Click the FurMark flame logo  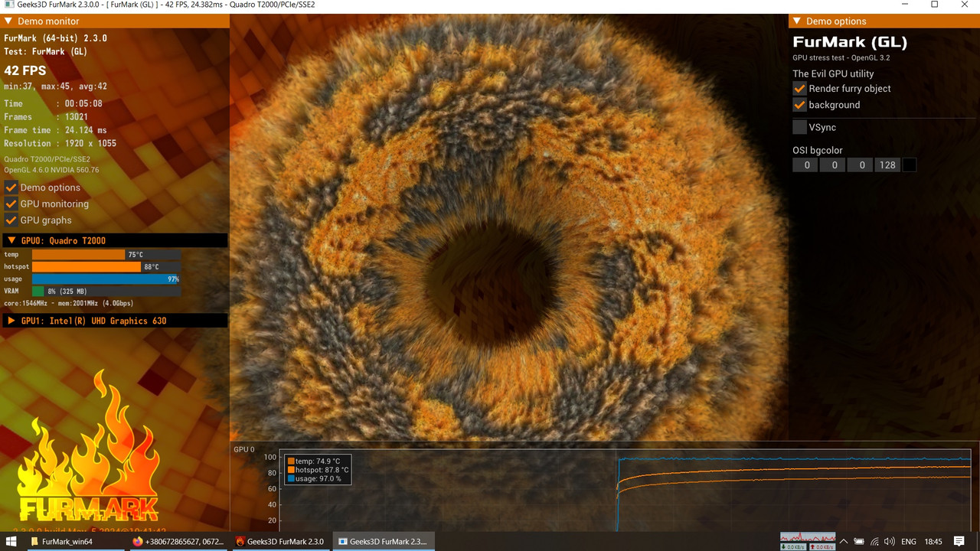point(88,448)
